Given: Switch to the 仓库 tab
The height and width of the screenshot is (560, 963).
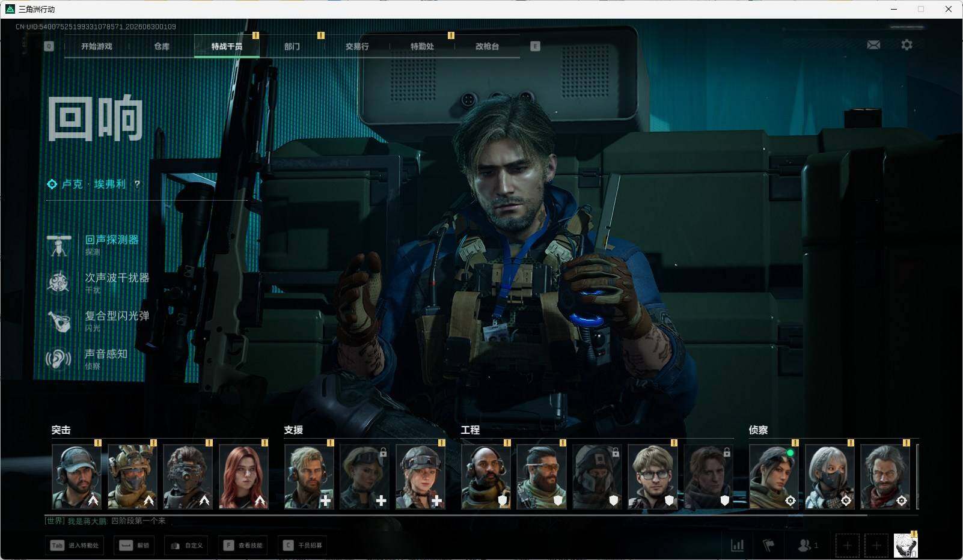Looking at the screenshot, I should [x=162, y=46].
